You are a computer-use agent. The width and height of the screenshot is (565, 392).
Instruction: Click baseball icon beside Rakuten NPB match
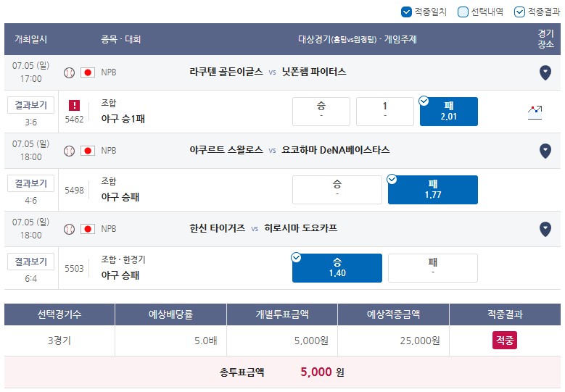tap(69, 72)
